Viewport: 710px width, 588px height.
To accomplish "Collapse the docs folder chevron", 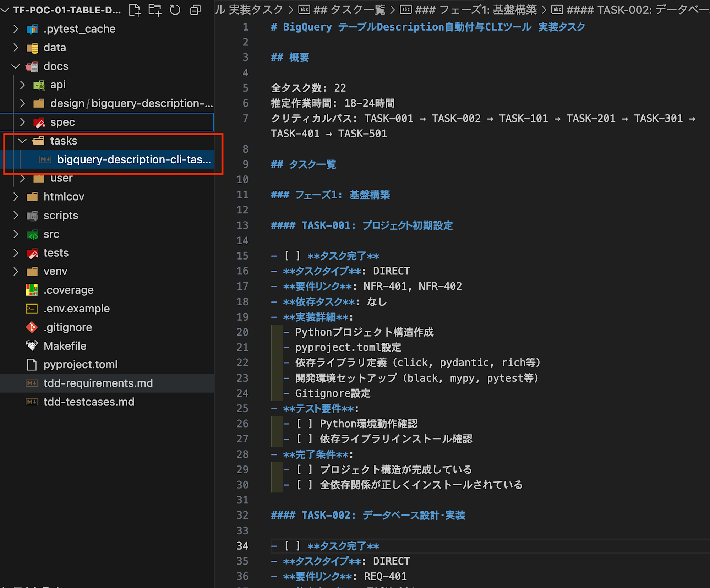I will coord(16,66).
